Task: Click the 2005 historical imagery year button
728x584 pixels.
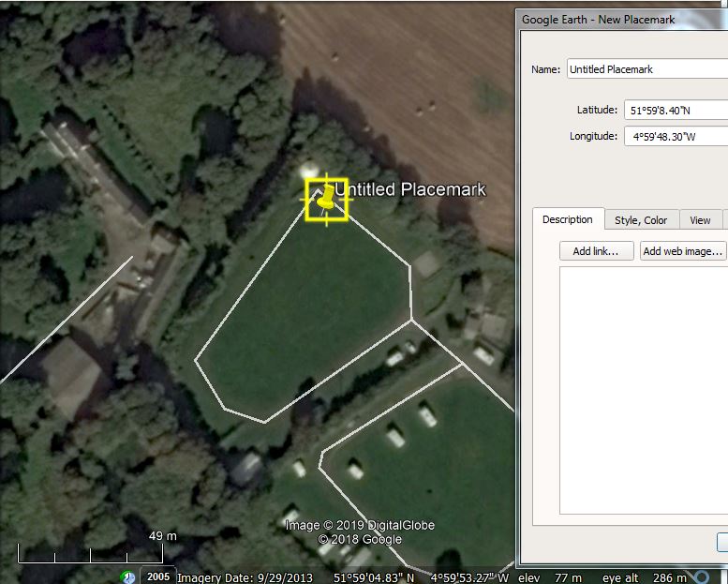Action: point(157,577)
